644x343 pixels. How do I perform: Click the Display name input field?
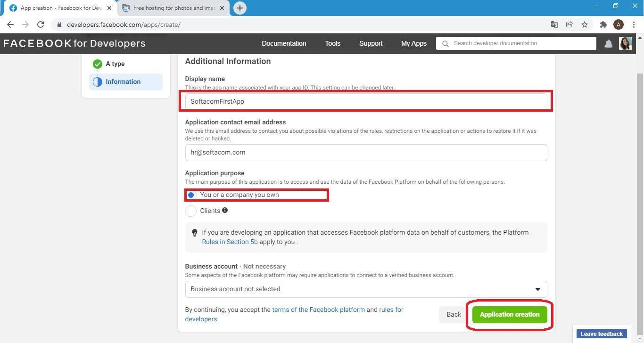(366, 101)
